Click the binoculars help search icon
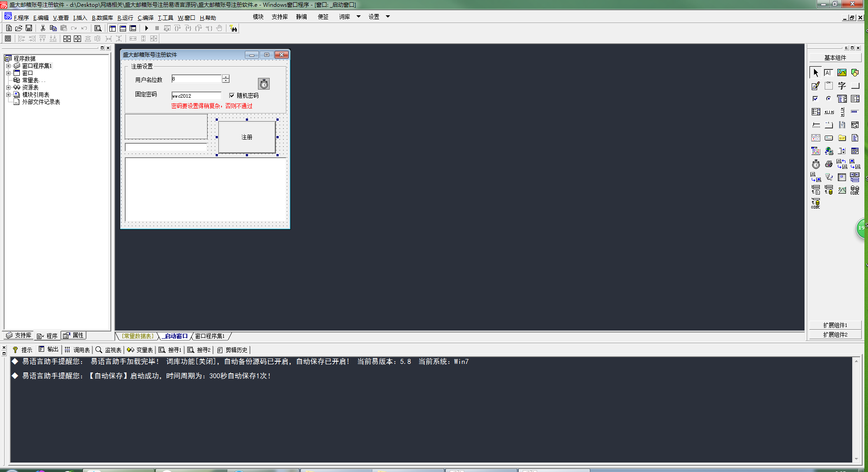 [x=233, y=29]
